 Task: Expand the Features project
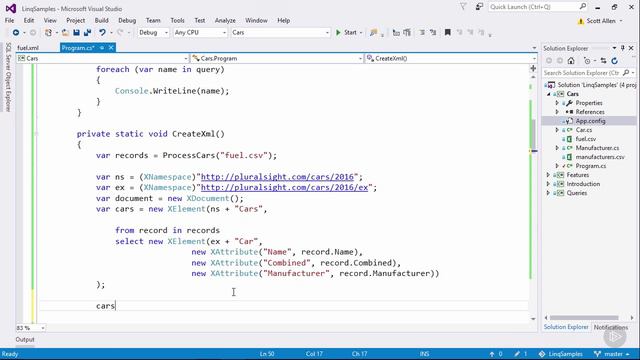pyautogui.click(x=549, y=175)
